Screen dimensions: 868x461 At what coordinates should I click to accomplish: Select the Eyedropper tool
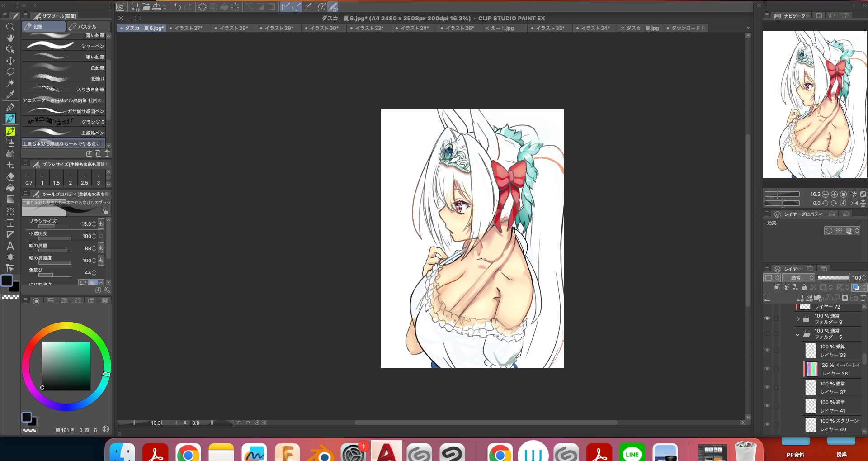(x=10, y=95)
